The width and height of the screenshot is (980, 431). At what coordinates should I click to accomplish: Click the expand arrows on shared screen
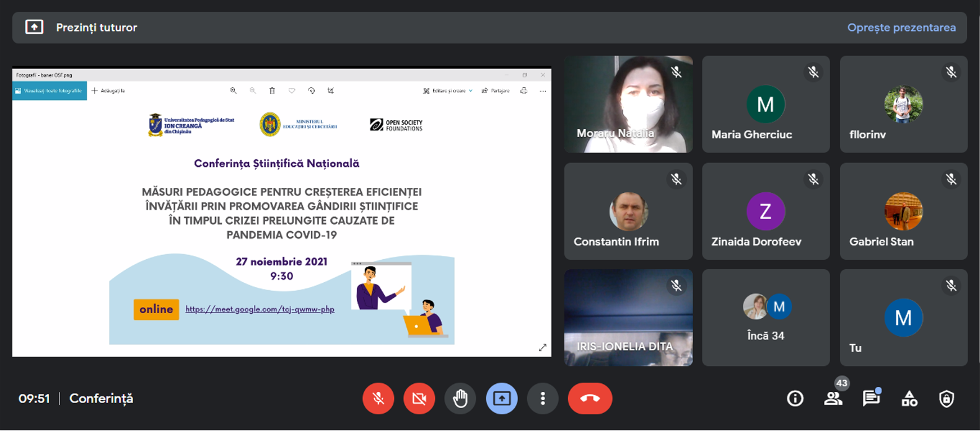[542, 347]
